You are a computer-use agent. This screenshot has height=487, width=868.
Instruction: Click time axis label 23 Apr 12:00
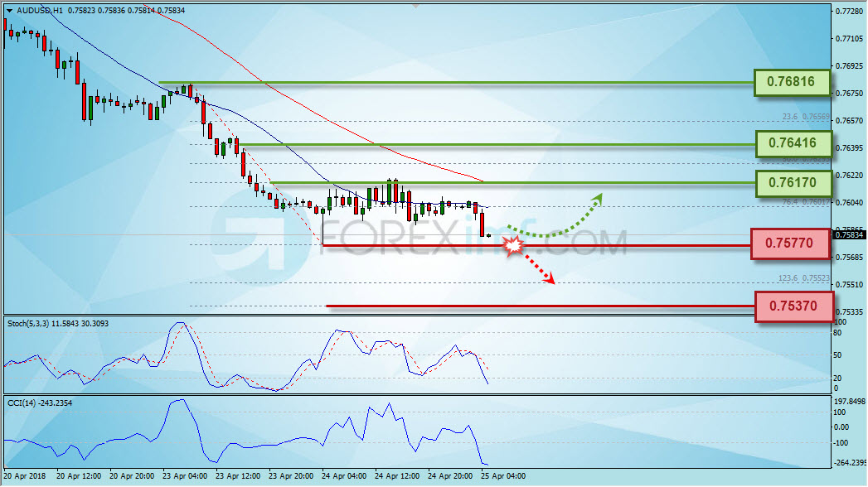(x=238, y=476)
